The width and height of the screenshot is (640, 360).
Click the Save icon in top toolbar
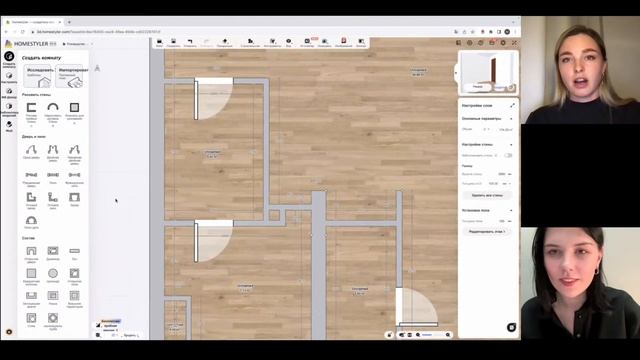(x=173, y=42)
